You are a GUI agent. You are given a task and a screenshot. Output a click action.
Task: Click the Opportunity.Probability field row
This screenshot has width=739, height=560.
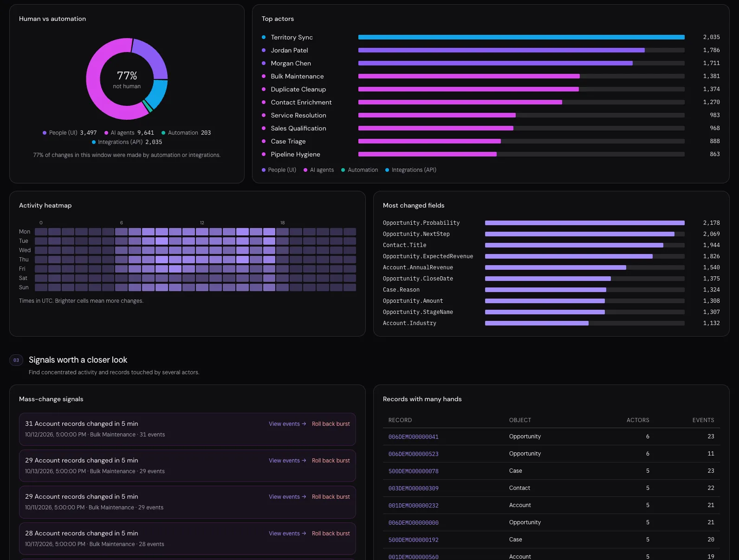(551, 223)
